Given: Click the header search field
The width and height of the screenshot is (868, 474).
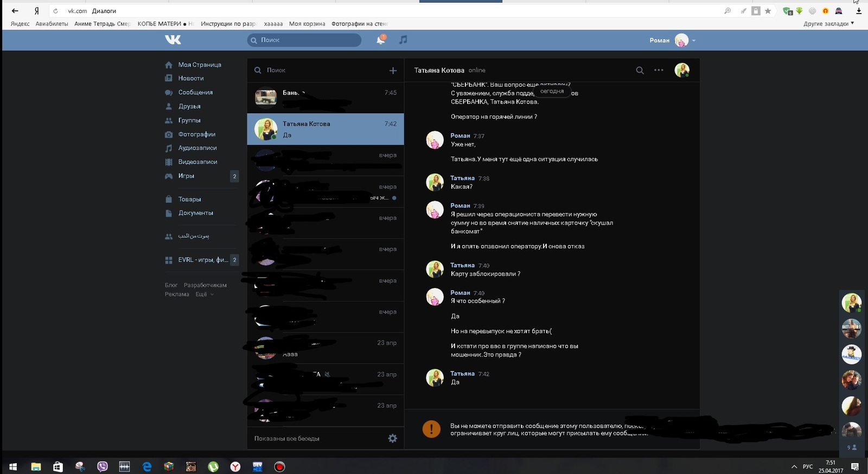Looking at the screenshot, I should tap(304, 40).
